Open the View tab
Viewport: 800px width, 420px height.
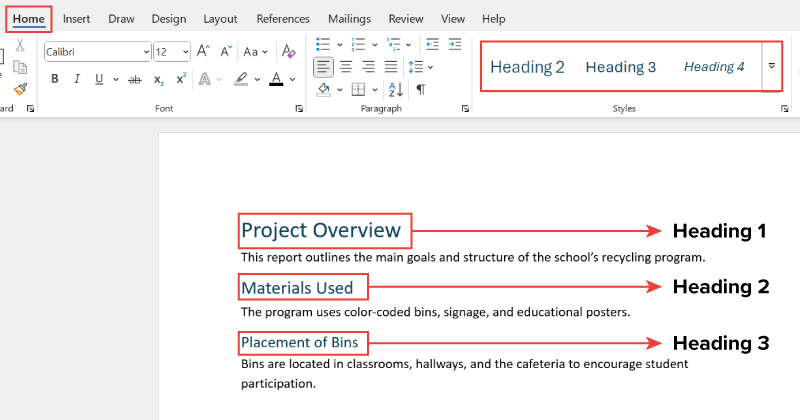(x=453, y=19)
